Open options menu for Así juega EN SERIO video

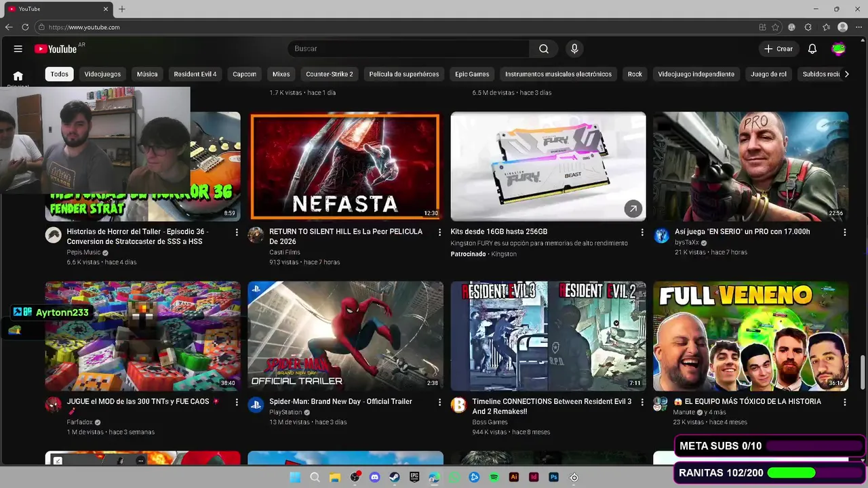844,232
